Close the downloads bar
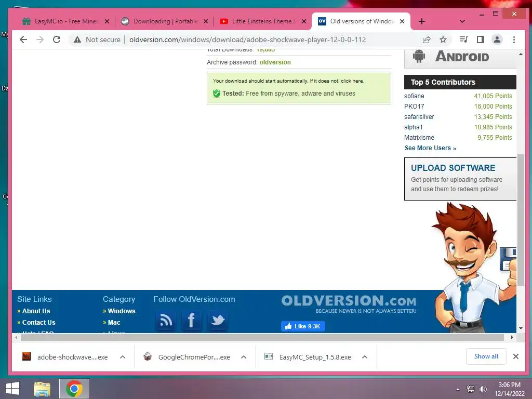This screenshot has height=399, width=532. pyautogui.click(x=516, y=356)
